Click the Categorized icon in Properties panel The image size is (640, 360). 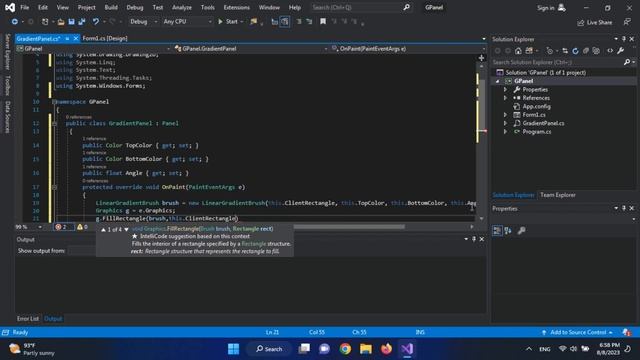[x=497, y=231]
